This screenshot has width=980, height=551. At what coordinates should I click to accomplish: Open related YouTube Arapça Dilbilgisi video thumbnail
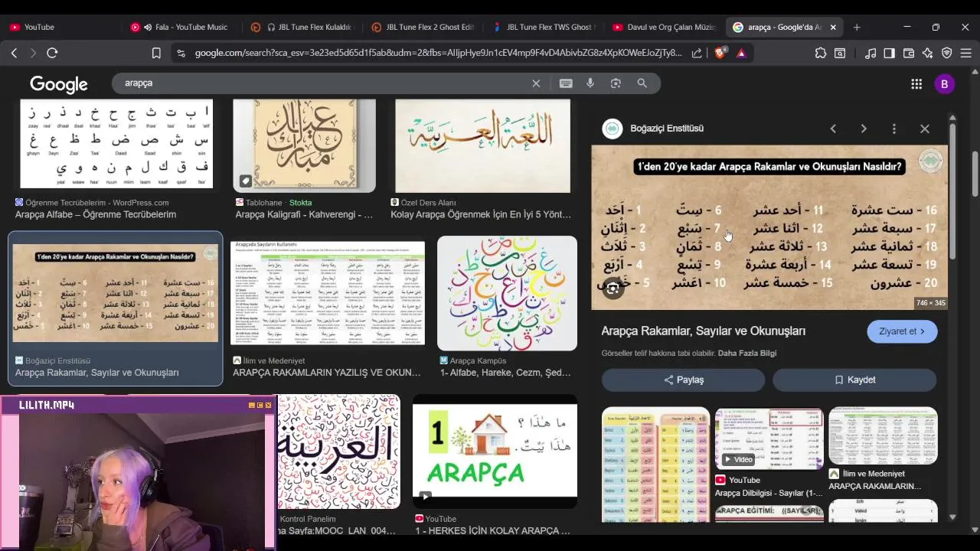pyautogui.click(x=769, y=438)
